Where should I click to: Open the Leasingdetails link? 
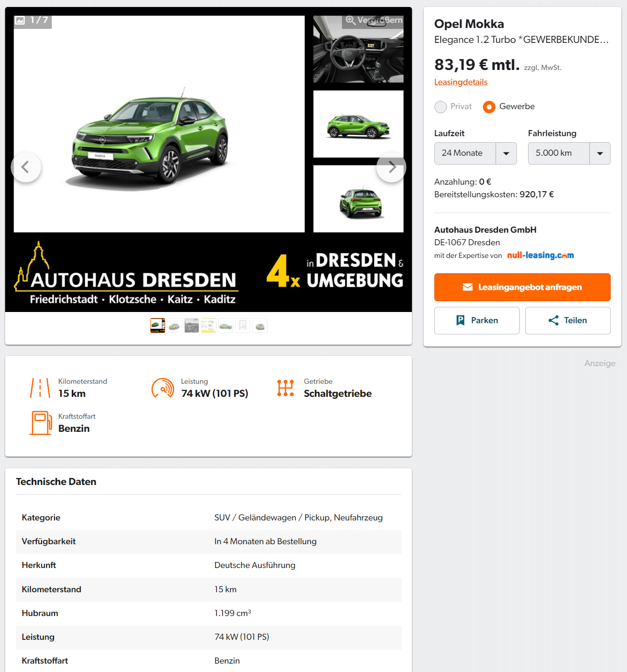click(x=460, y=82)
